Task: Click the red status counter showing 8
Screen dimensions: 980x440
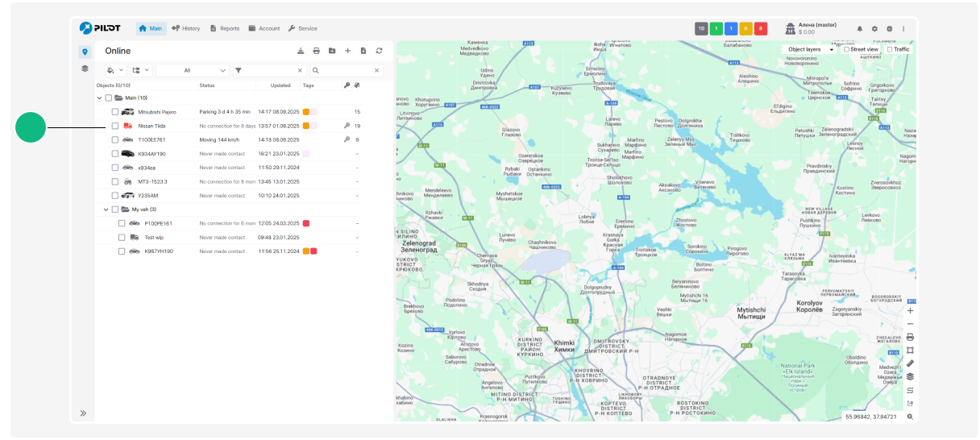Action: tap(761, 28)
